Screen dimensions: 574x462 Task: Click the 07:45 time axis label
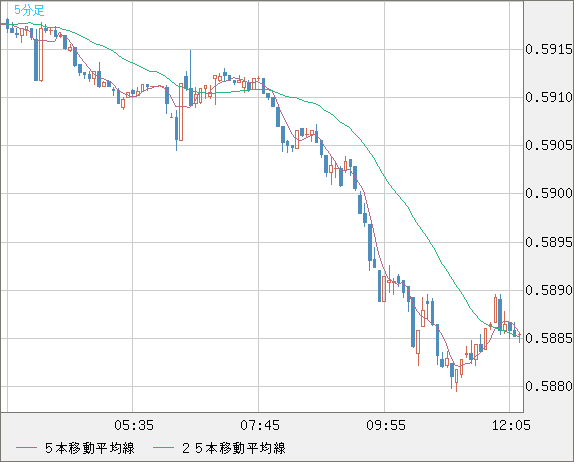coord(260,425)
